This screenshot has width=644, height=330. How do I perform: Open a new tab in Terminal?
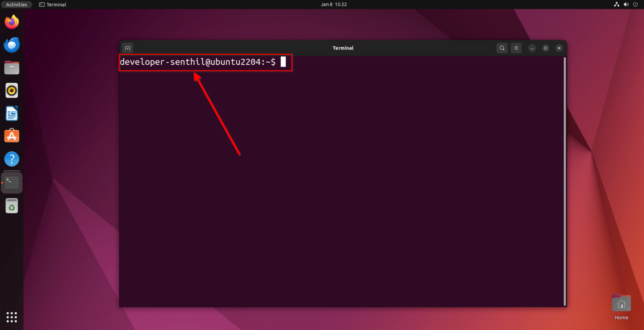[127, 48]
